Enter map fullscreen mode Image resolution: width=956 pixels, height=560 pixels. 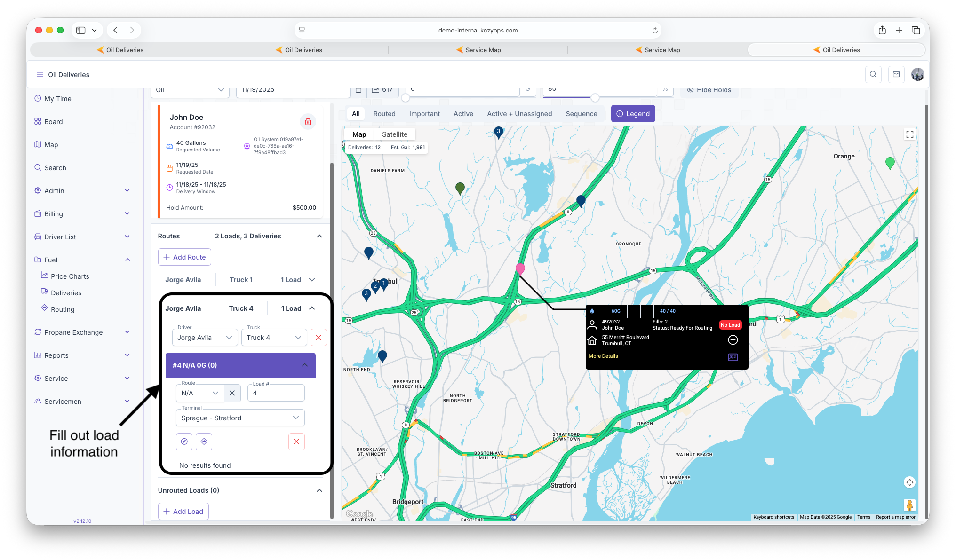coord(909,134)
